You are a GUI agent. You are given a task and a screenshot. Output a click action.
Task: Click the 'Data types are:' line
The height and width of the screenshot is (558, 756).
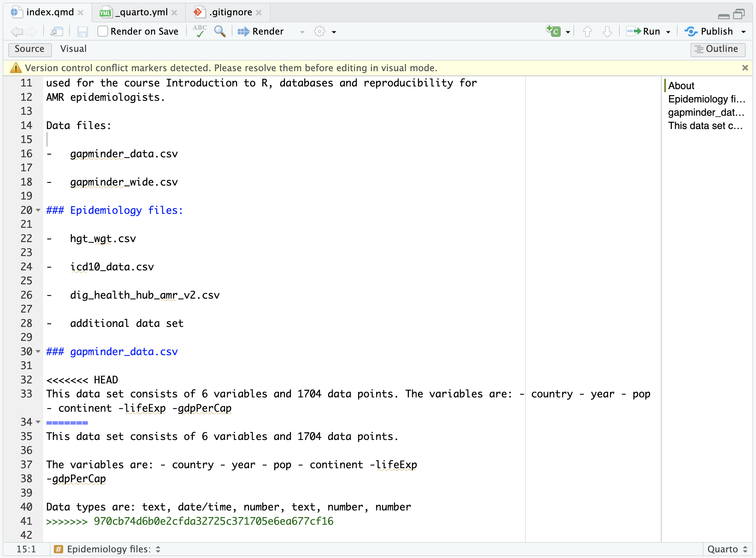point(229,507)
